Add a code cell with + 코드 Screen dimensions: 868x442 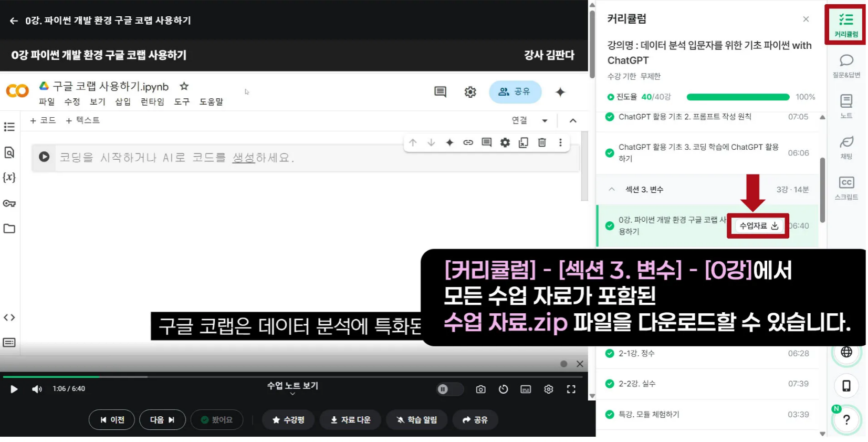43,120
